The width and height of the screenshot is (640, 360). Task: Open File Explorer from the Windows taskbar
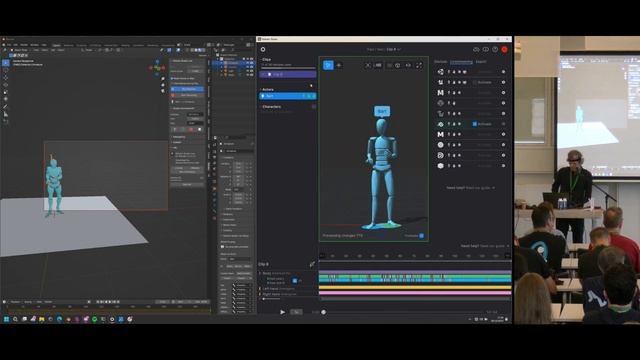42,319
